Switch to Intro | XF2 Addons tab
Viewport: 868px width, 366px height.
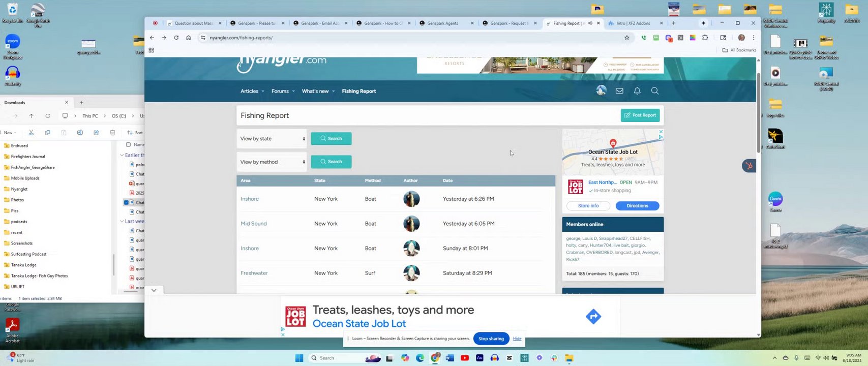click(x=636, y=23)
